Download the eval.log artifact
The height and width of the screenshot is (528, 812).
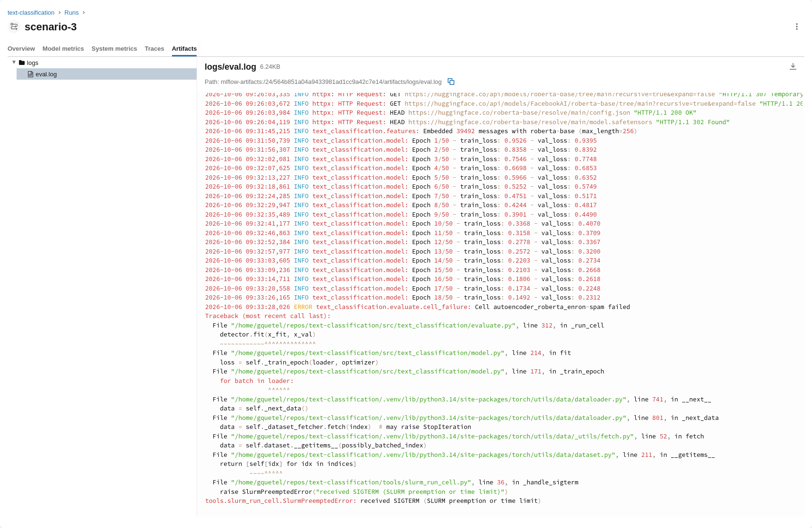coord(793,67)
